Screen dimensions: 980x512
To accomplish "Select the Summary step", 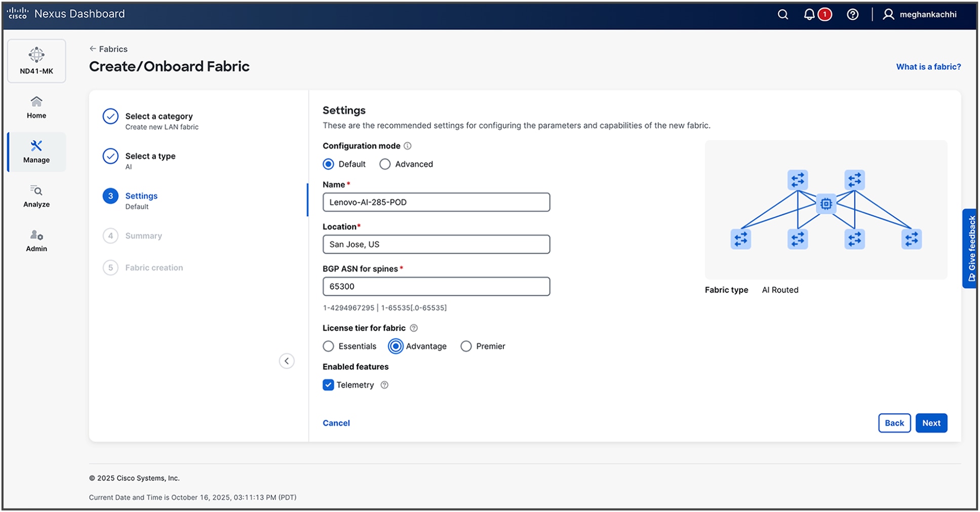I will (143, 235).
